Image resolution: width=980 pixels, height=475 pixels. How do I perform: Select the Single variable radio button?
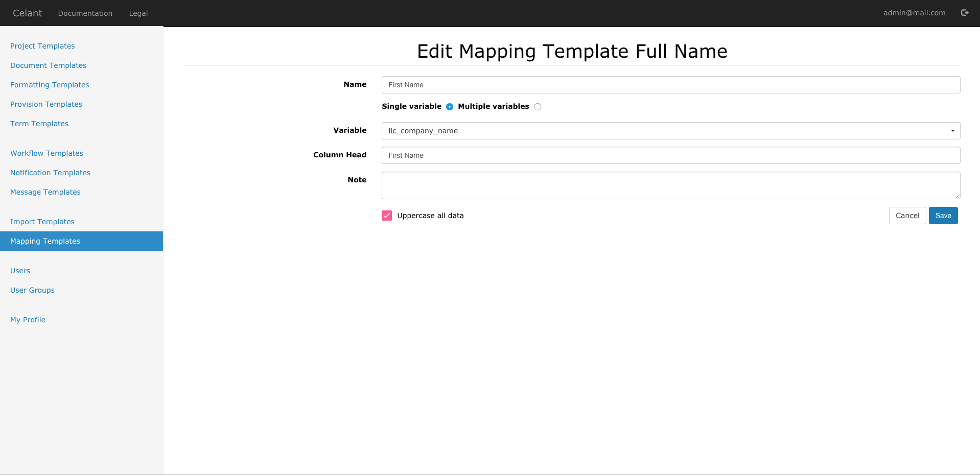pos(449,107)
